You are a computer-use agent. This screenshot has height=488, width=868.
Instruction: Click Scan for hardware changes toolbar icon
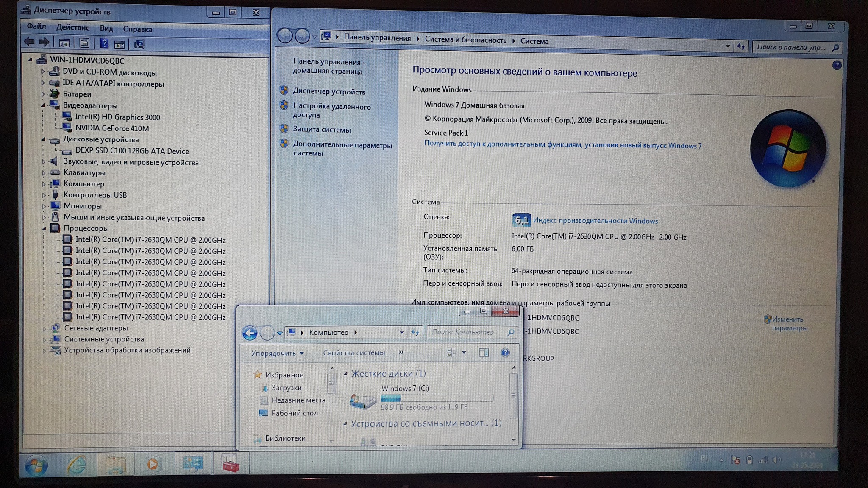coord(139,44)
